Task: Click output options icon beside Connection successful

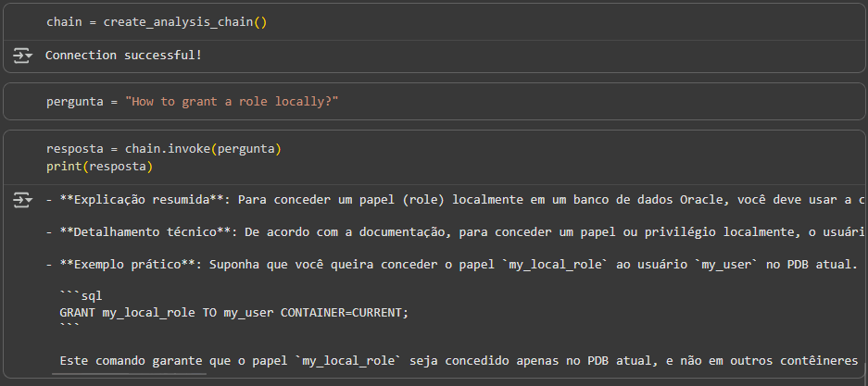Action: click(x=22, y=56)
